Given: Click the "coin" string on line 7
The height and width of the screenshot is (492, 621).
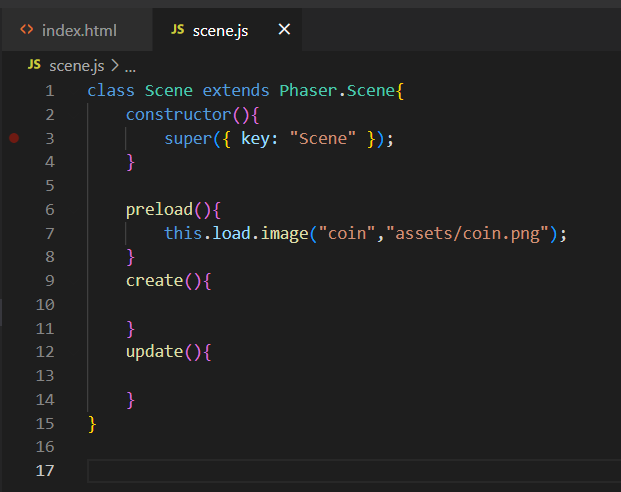Looking at the screenshot, I should pyautogui.click(x=347, y=233).
